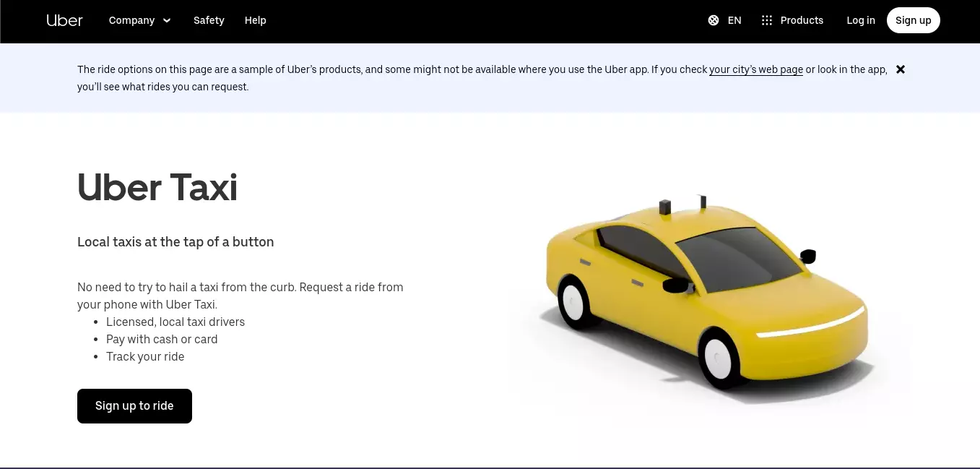Expand the Company chevron arrow
The height and width of the screenshot is (469, 980).
(167, 20)
